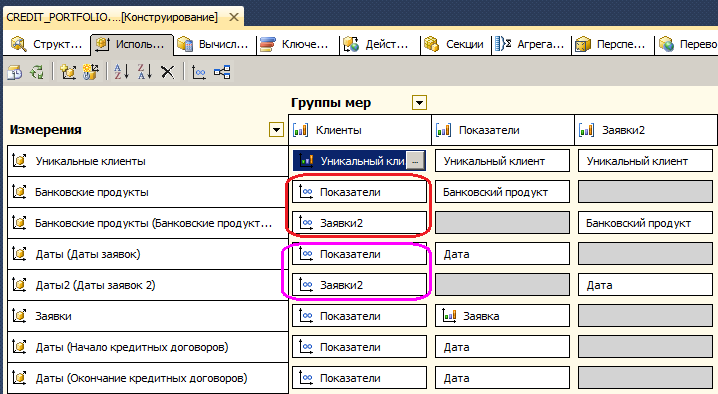Viewport: 718px width, 394px height.
Task: Click Заявки2 cell in Даты2 row
Action: tap(359, 285)
